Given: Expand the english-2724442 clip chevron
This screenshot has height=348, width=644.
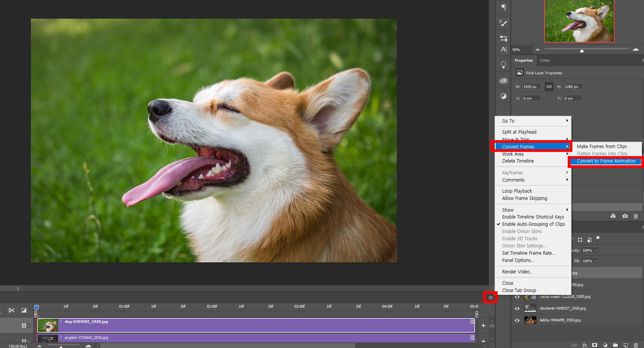Looking at the screenshot, I should [x=61, y=338].
